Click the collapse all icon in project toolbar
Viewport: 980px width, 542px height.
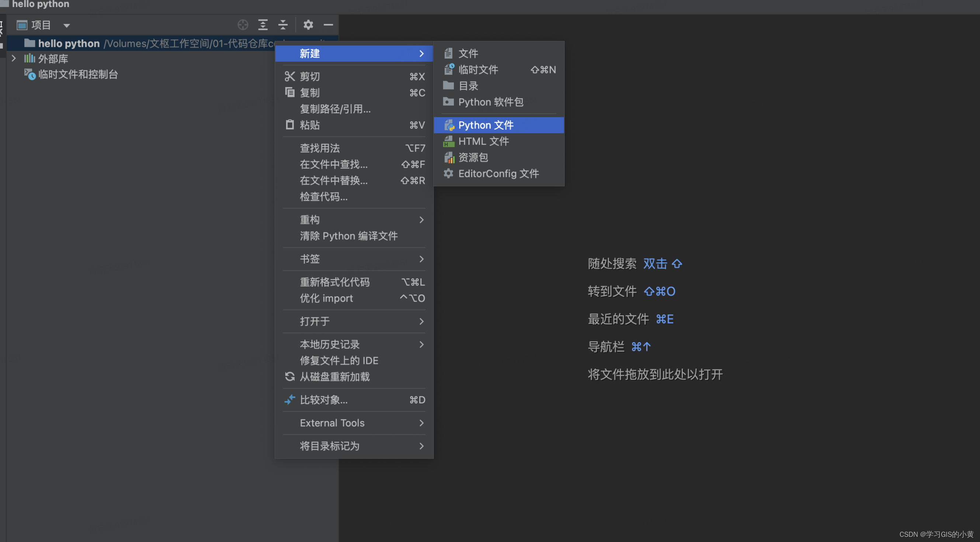(x=283, y=25)
